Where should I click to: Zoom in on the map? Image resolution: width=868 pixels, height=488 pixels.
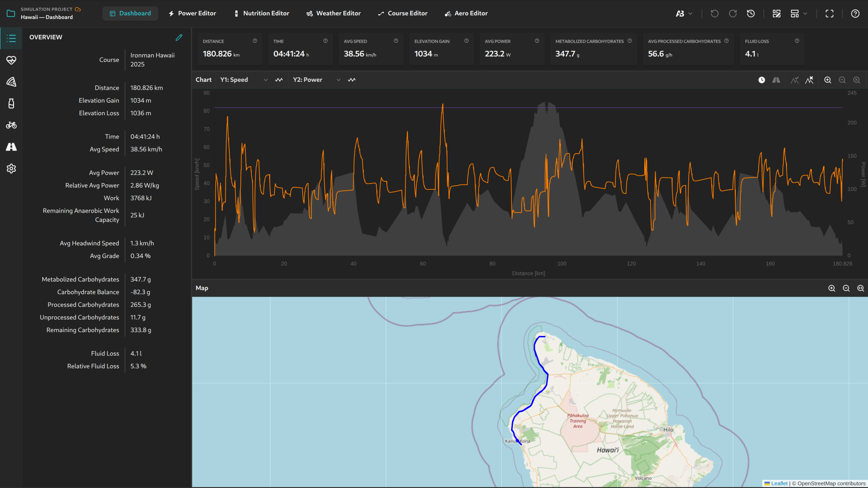pos(832,288)
